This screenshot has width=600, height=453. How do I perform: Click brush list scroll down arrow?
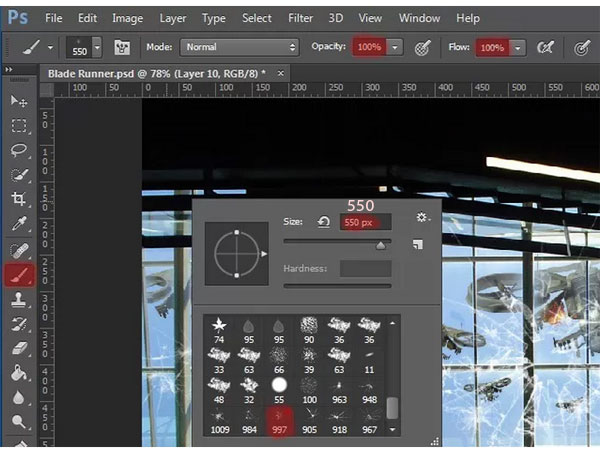tap(392, 429)
